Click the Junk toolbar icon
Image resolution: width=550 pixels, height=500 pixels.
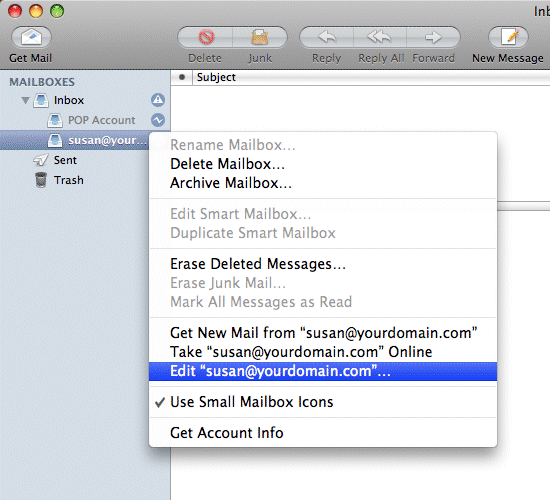[260, 37]
